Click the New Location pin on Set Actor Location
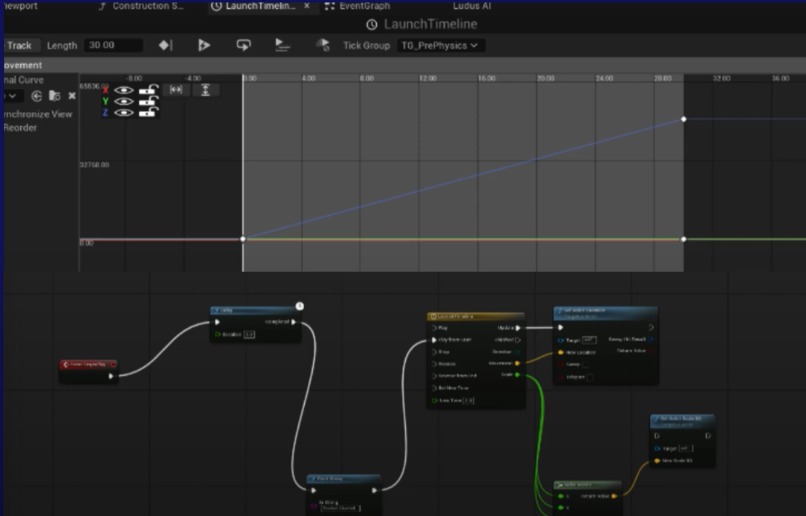 pyautogui.click(x=561, y=353)
